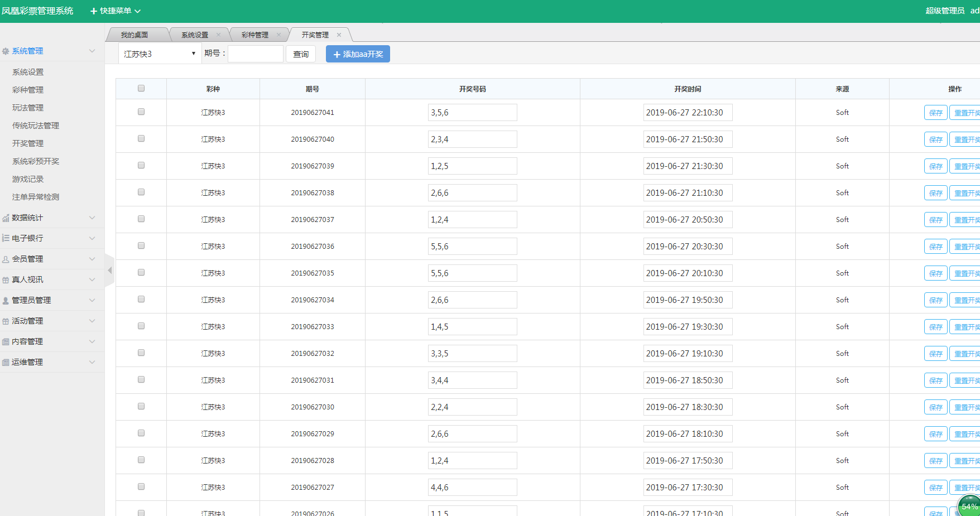Click the solid user icon for 管理员管理
This screenshot has width=980, height=516.
tap(6, 301)
